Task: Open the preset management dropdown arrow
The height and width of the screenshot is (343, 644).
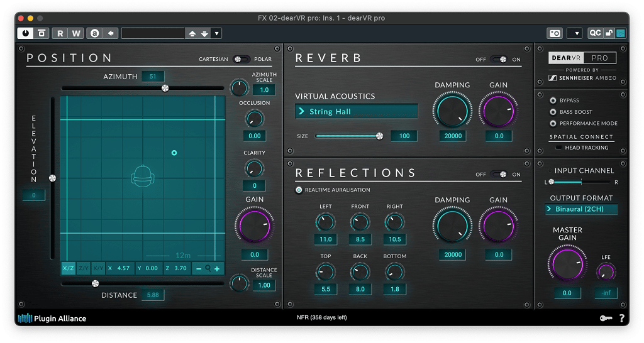Action: pos(216,34)
